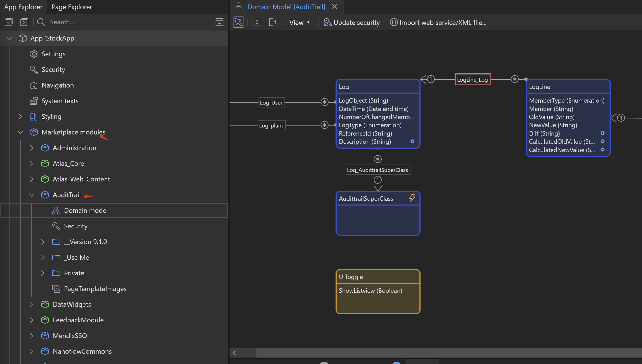Open the app Settings item
642x364 pixels.
[53, 54]
